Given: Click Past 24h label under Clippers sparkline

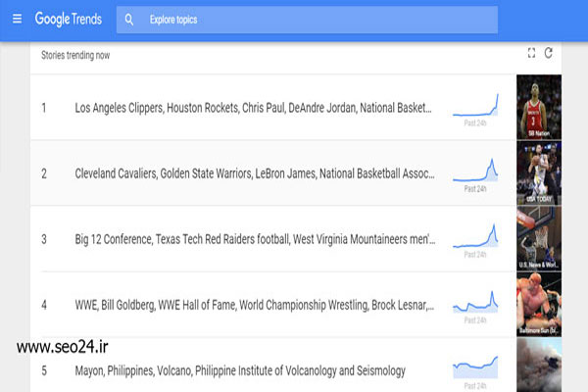Looking at the screenshot, I should click(x=475, y=123).
